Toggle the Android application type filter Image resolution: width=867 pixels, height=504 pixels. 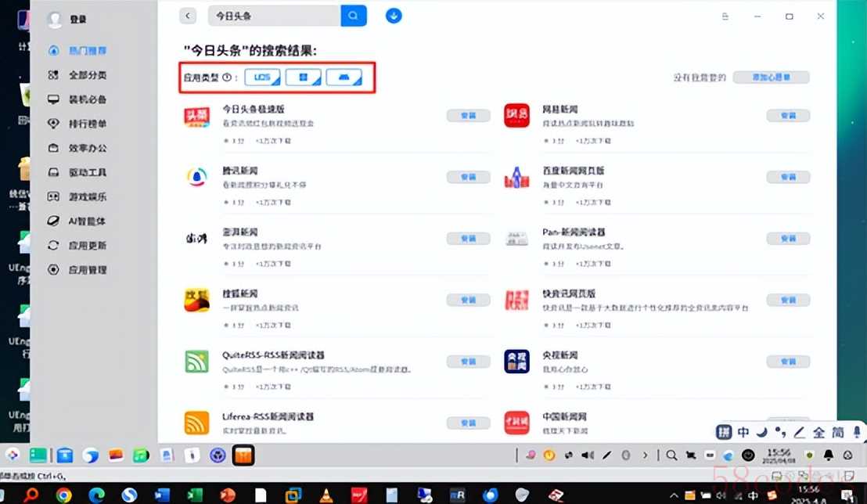coord(344,77)
